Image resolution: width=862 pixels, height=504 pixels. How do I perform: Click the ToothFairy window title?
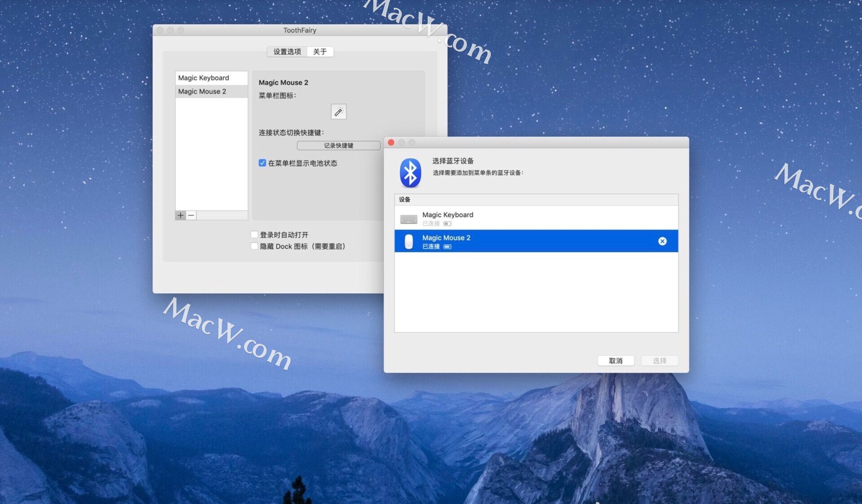(x=300, y=30)
